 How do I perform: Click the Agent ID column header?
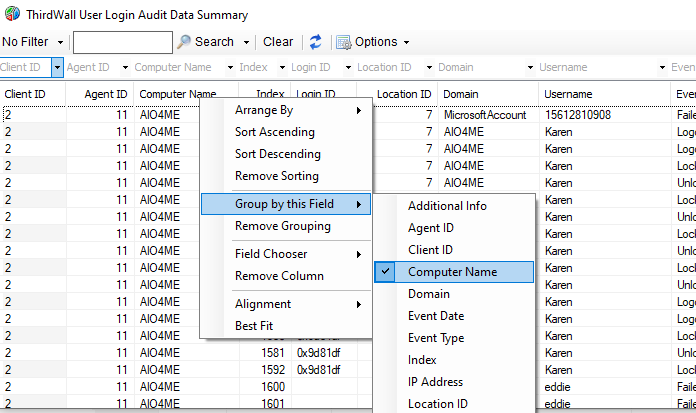coord(100,94)
